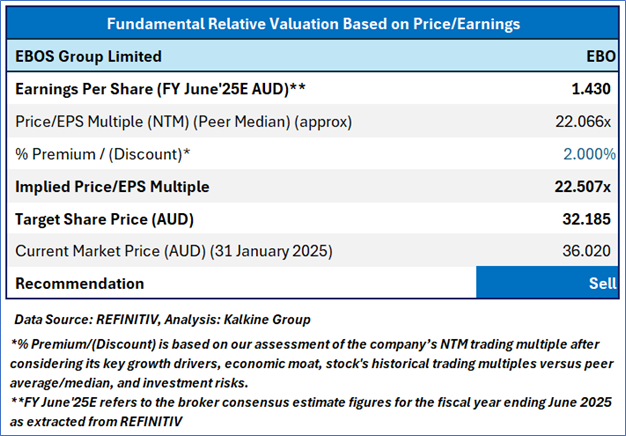Viewport: 626px width, 436px height.
Task: Click the blue Sell recommendation cell
Action: 547,283
